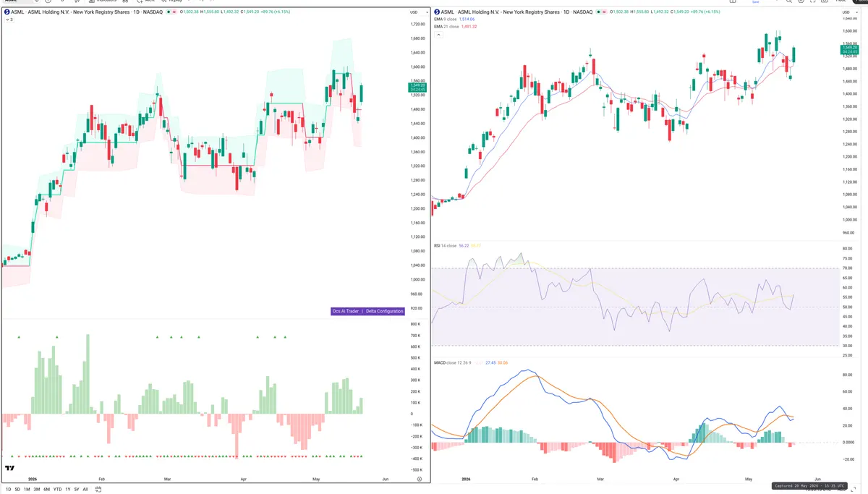Click the Jun date label on left chart

coord(385,480)
